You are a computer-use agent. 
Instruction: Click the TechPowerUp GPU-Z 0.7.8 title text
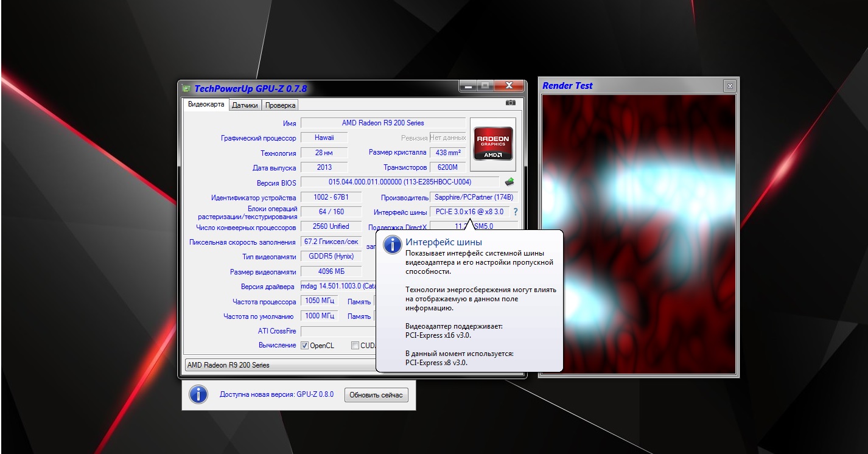[x=251, y=89]
